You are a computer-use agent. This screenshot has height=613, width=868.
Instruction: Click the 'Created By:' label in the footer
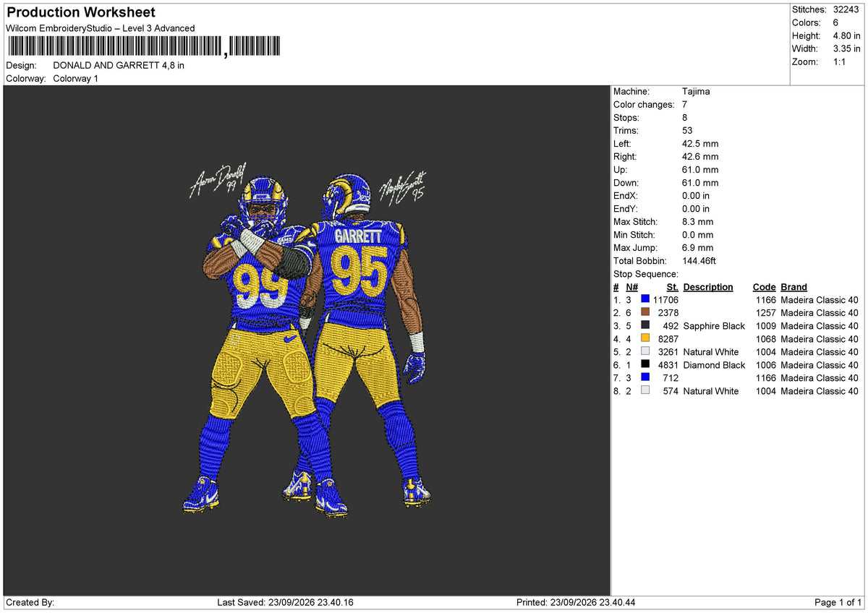(30, 602)
